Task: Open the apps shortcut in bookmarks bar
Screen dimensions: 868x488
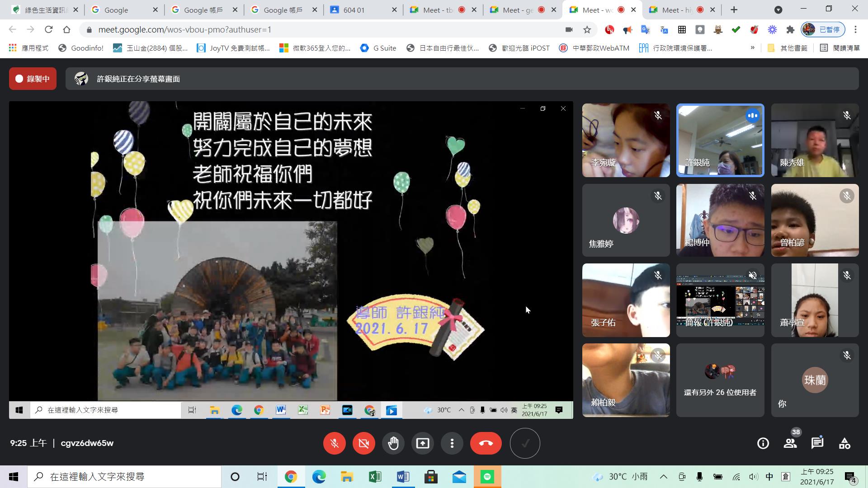Action: tap(28, 48)
